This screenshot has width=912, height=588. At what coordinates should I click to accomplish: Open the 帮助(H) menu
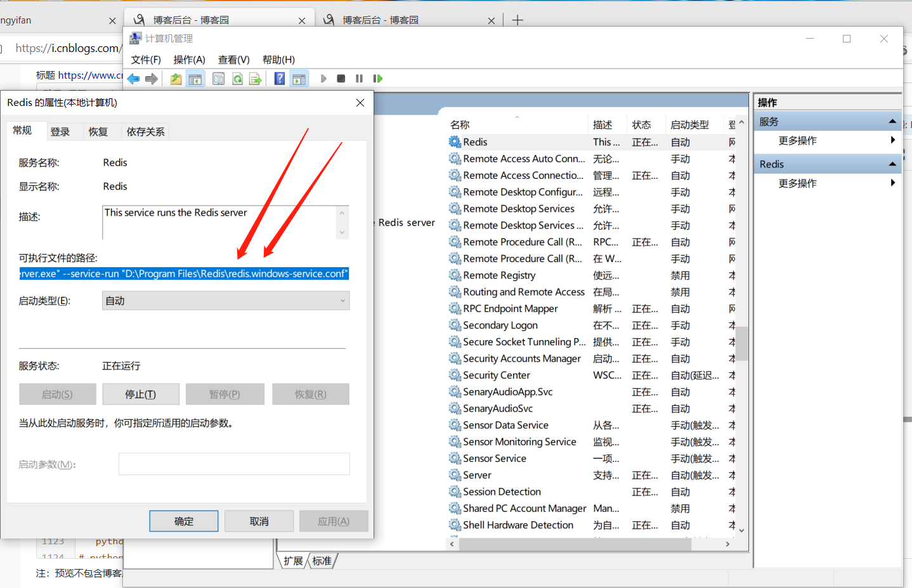point(278,60)
